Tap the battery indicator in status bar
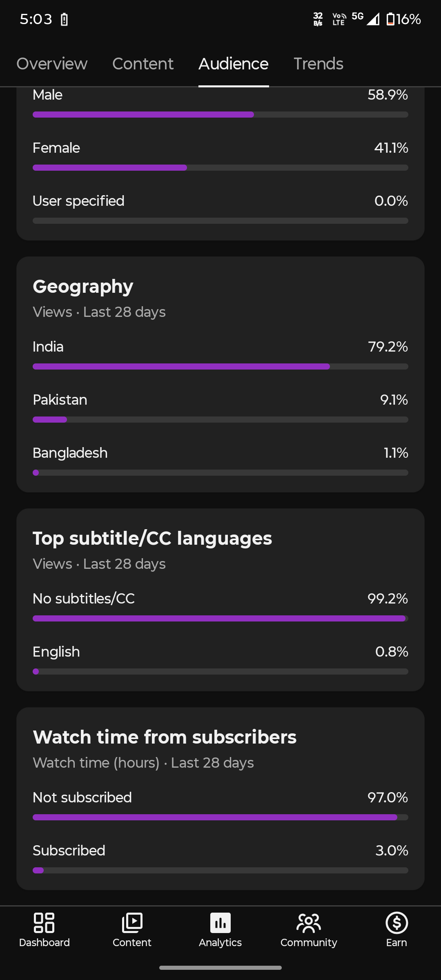This screenshot has height=980, width=441. coord(403,19)
